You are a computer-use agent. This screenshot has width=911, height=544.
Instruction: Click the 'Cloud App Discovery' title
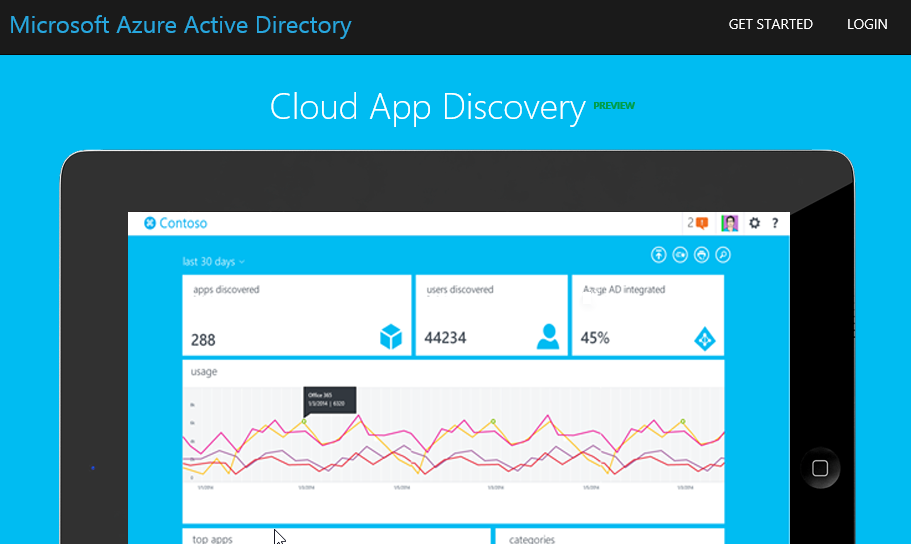click(x=428, y=108)
